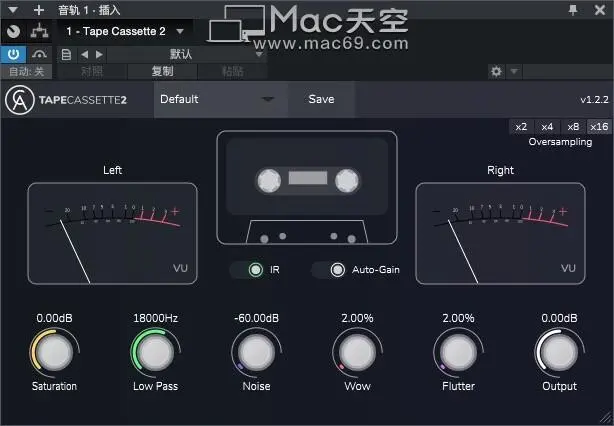Click the Flutter knob

point(459,352)
